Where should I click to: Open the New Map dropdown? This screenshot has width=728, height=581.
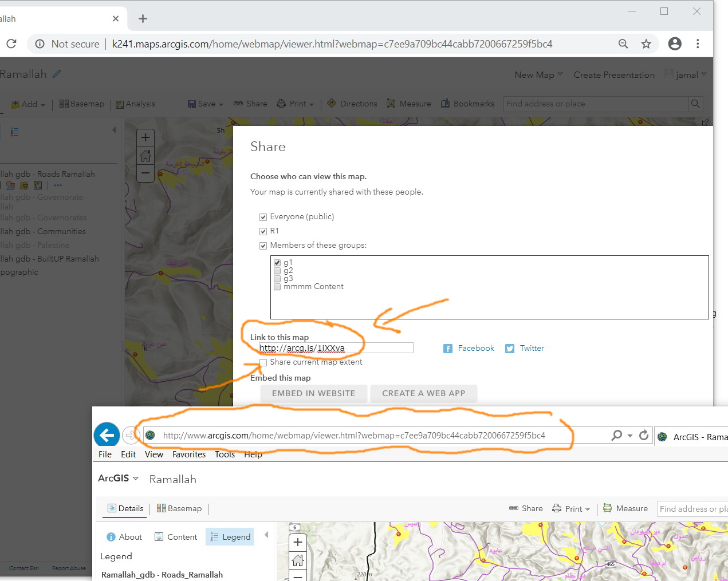[538, 75]
